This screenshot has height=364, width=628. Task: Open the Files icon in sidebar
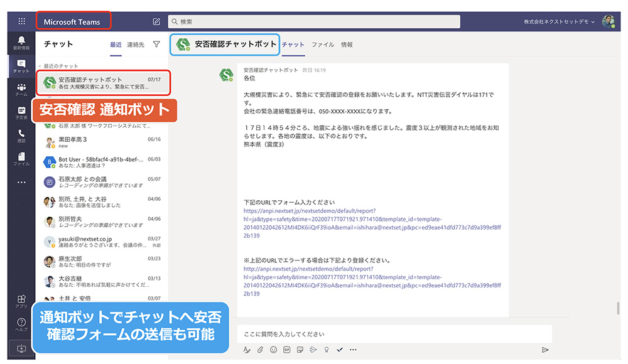(x=21, y=159)
